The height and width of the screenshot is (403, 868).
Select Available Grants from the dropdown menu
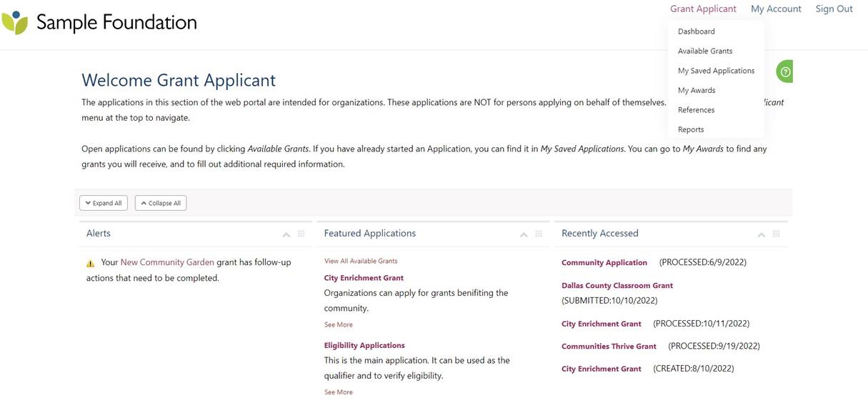pyautogui.click(x=705, y=51)
